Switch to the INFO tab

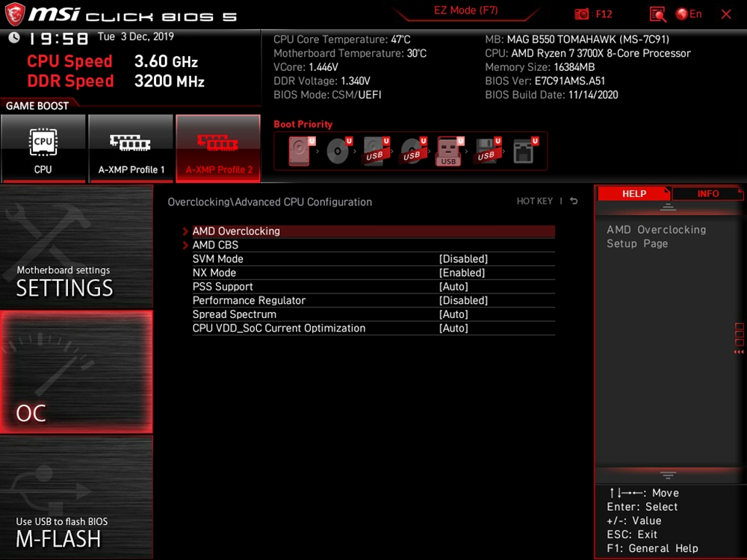click(x=707, y=193)
